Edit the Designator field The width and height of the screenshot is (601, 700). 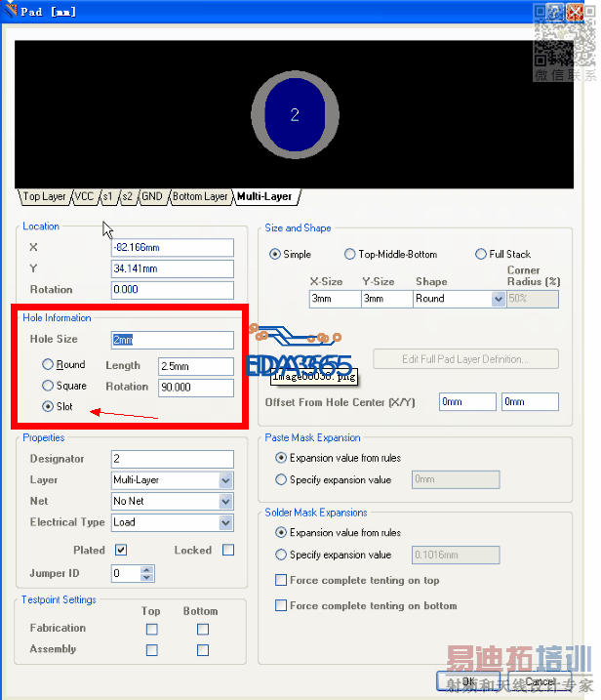click(x=173, y=459)
